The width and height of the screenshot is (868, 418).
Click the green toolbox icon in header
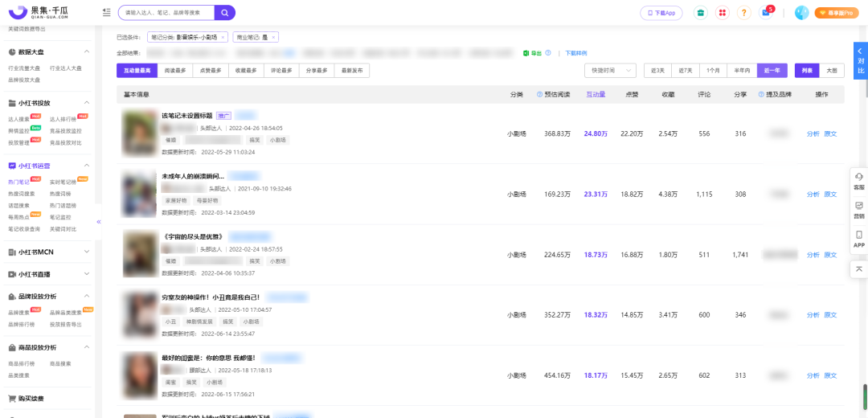(701, 13)
